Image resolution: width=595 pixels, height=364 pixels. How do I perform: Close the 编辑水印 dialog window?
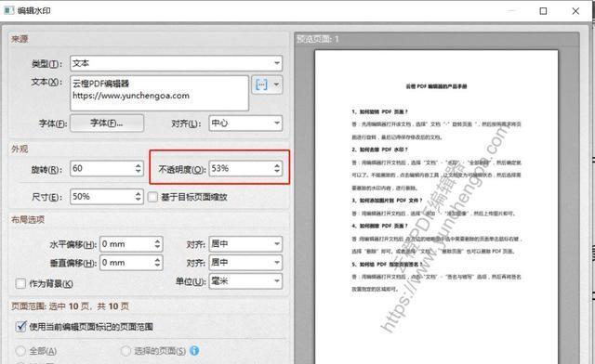tap(575, 11)
